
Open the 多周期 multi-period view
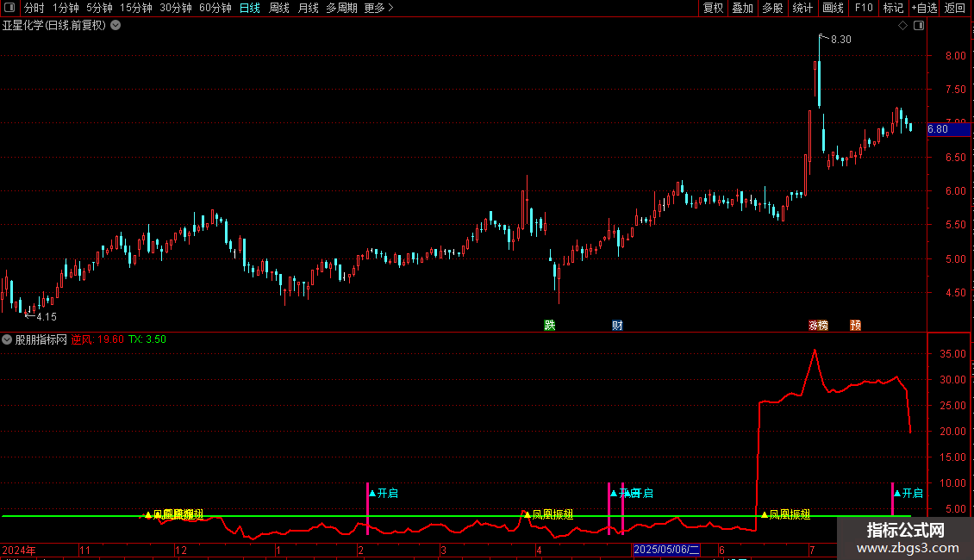341,8
